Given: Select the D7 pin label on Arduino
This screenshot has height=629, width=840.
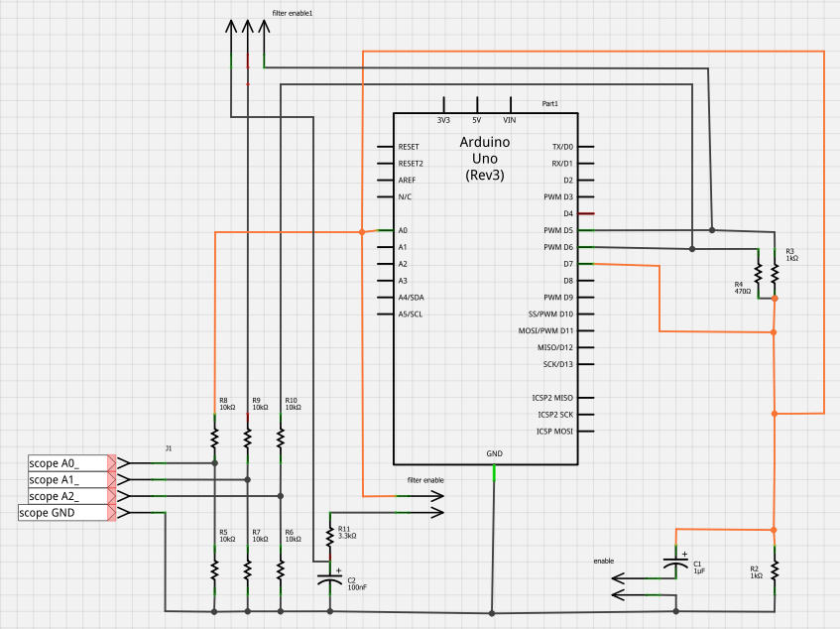Looking at the screenshot, I should [566, 264].
